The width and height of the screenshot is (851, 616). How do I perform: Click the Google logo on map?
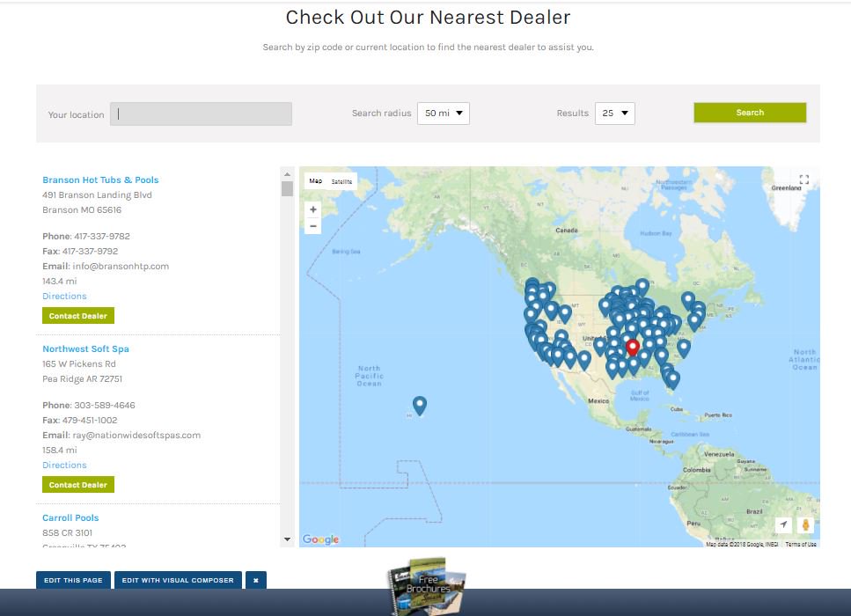click(320, 539)
